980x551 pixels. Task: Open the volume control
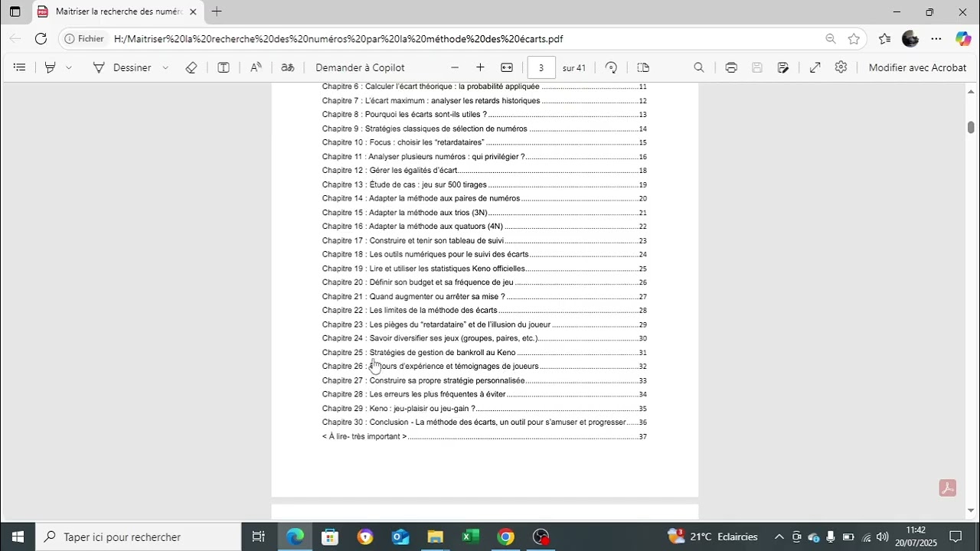883,536
